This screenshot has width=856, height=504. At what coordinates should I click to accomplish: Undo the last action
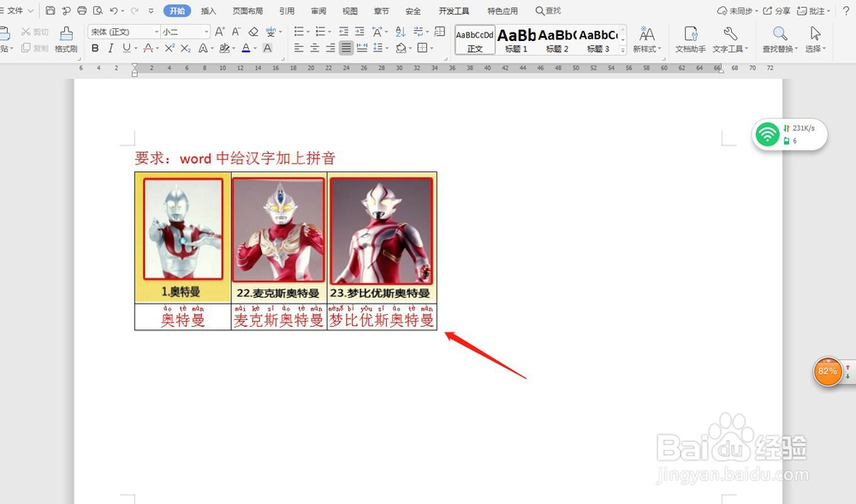[114, 10]
